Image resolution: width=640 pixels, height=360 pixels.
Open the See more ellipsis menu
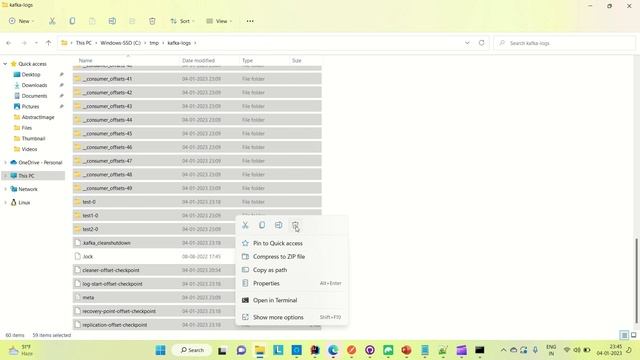tap(250, 21)
